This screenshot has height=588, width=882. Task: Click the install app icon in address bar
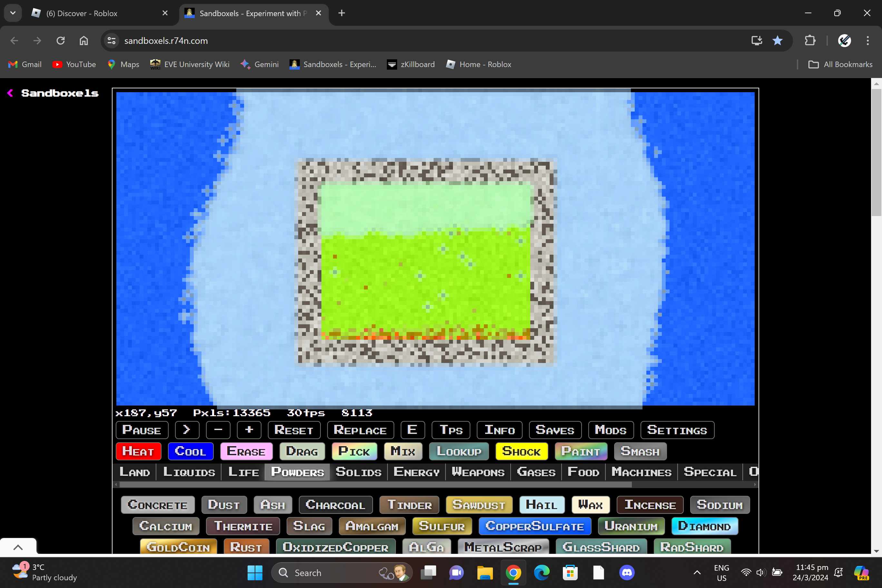click(756, 41)
